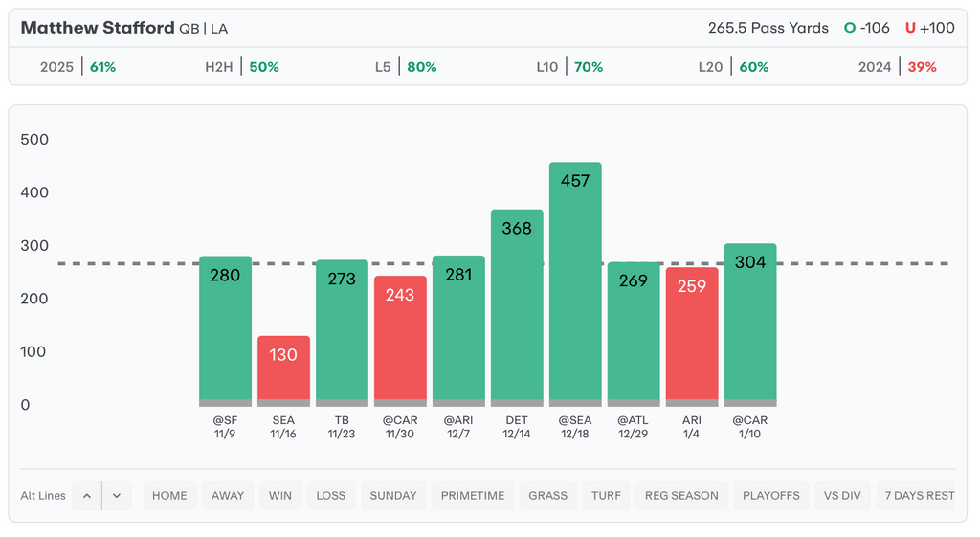Viewport: 980px width, 537px height.
Task: Switch to the H2H 50% split
Action: pyautogui.click(x=241, y=67)
